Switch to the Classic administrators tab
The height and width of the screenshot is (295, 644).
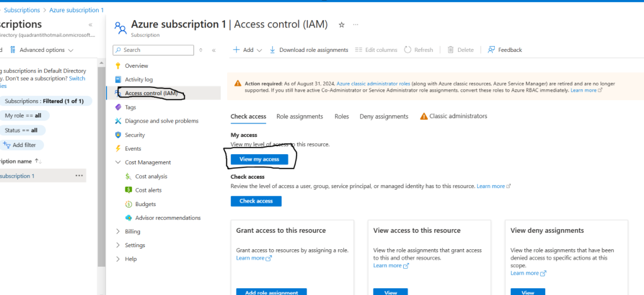pos(454,116)
